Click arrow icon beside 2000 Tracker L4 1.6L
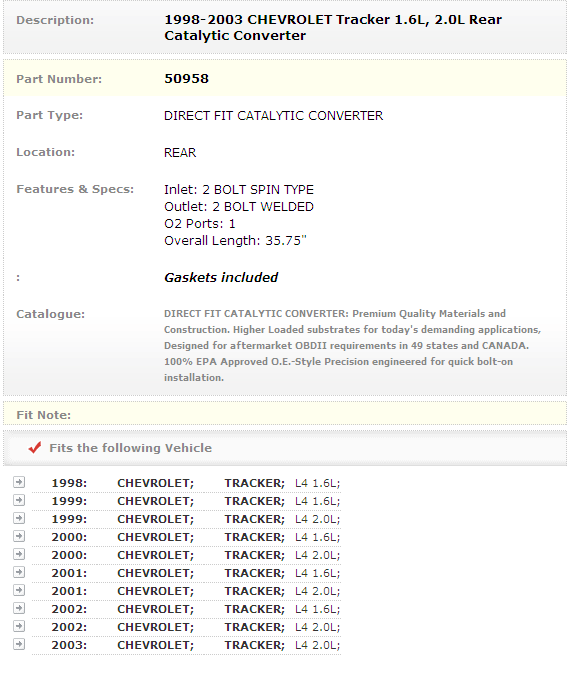This screenshot has height=695, width=570. (19, 536)
